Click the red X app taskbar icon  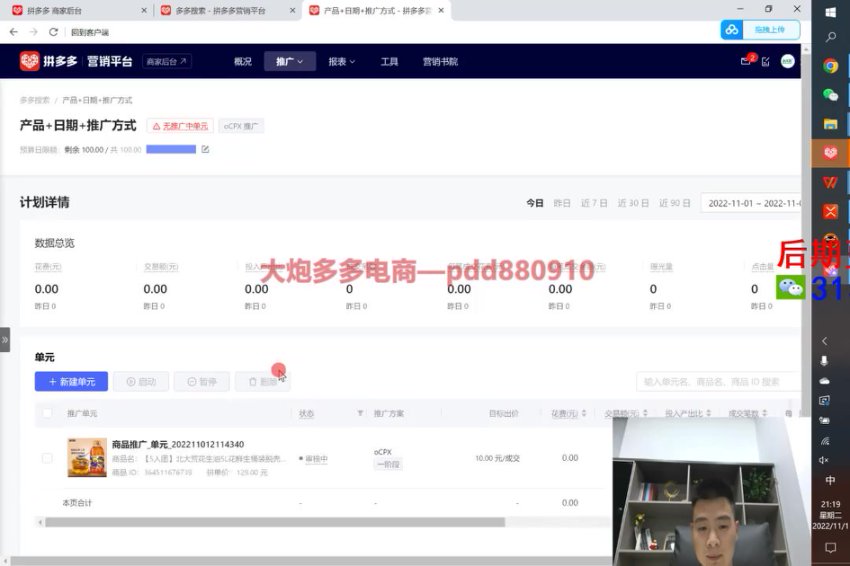coord(830,211)
